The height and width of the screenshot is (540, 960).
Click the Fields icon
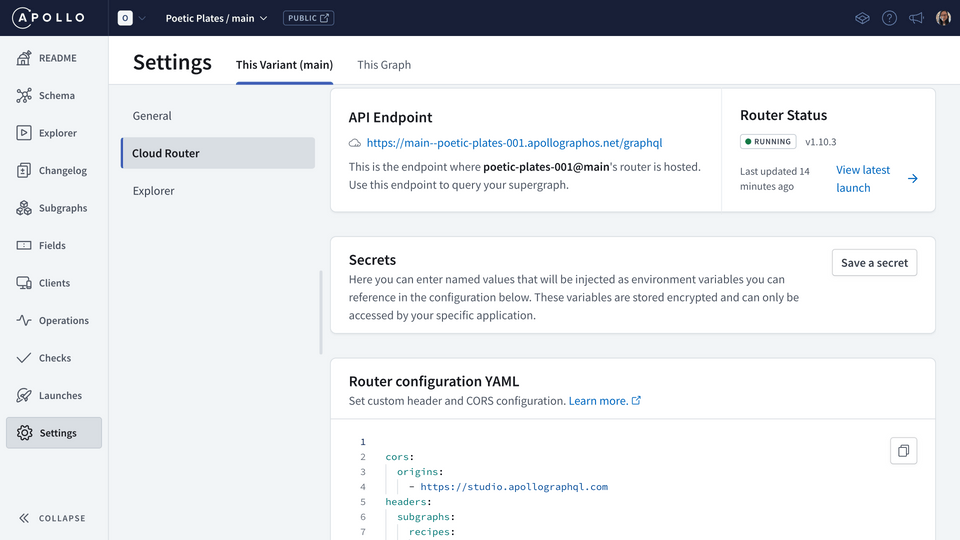click(x=24, y=246)
